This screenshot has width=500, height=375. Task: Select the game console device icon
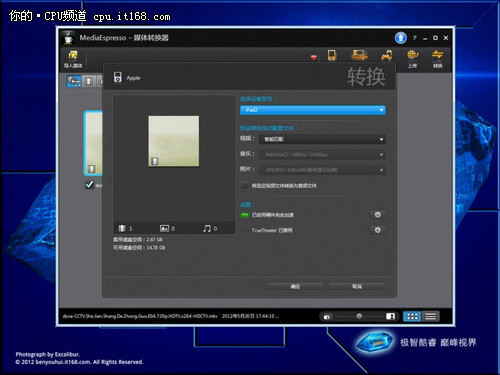[387, 55]
